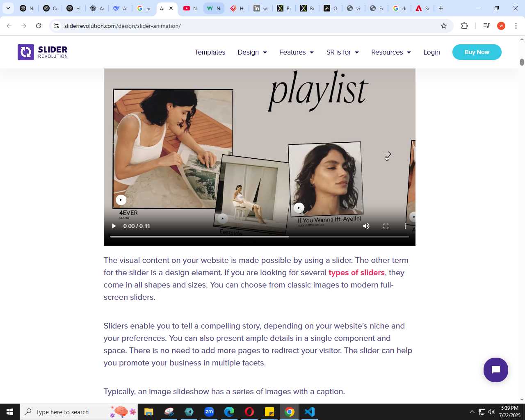Click the Windows taskbar search box

point(79,412)
